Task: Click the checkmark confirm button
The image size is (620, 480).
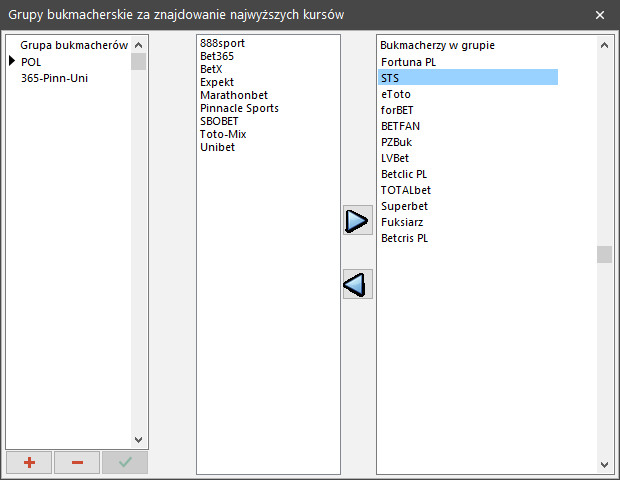Action: 124,462
